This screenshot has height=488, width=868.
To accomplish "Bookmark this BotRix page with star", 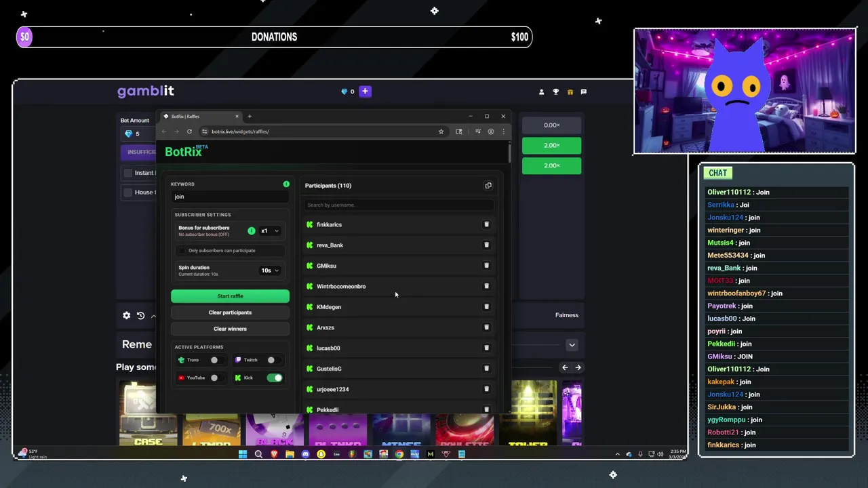I will pyautogui.click(x=441, y=131).
